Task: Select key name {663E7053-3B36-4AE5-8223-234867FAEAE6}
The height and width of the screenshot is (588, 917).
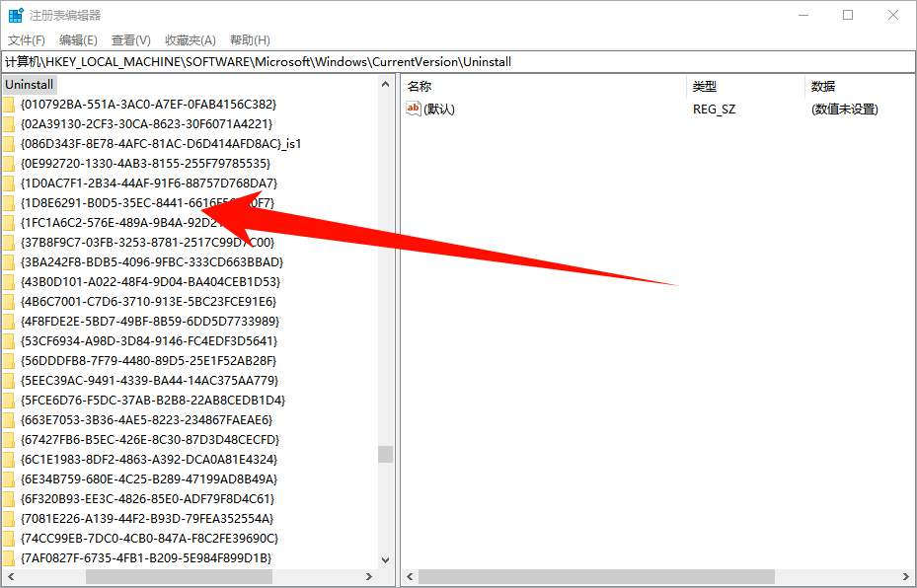Action: coord(147,420)
